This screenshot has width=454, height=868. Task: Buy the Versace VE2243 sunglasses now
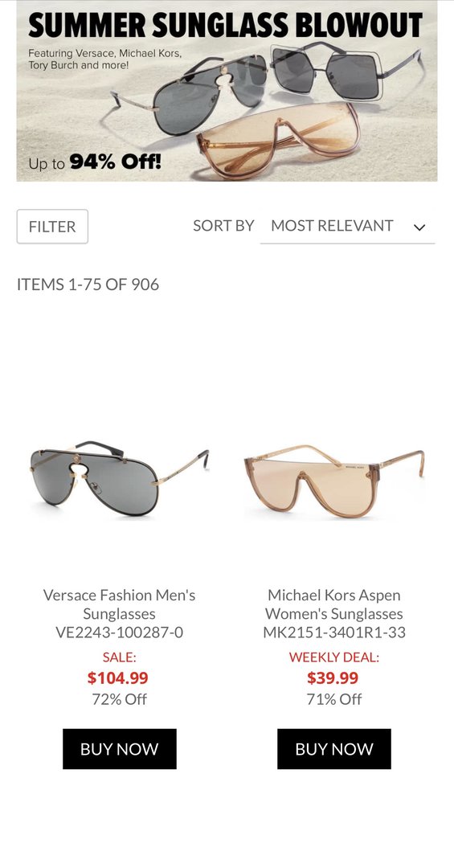click(x=120, y=749)
